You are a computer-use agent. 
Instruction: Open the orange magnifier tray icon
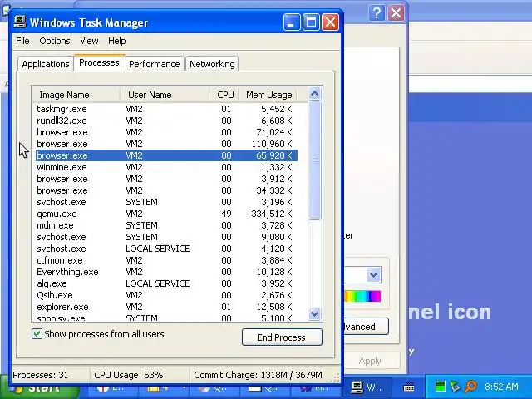click(x=471, y=386)
